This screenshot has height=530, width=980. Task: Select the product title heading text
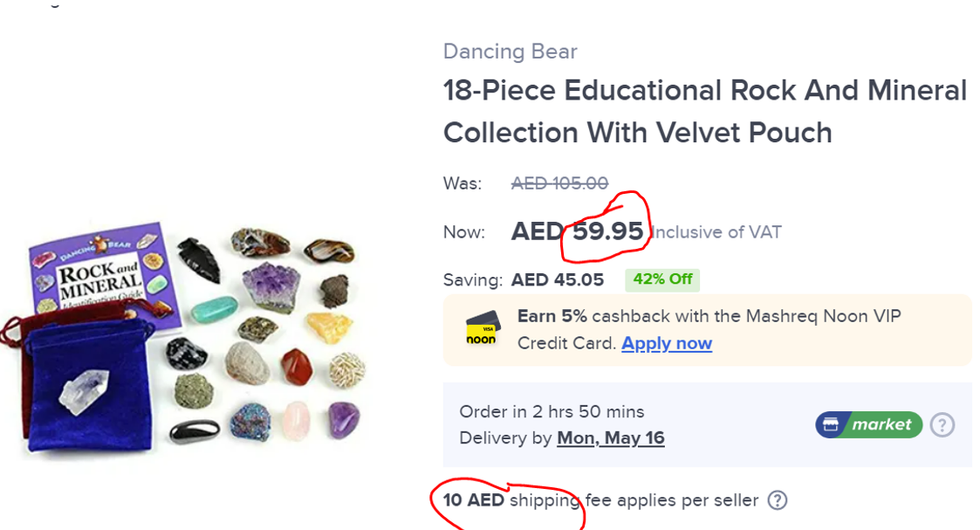[x=704, y=111]
